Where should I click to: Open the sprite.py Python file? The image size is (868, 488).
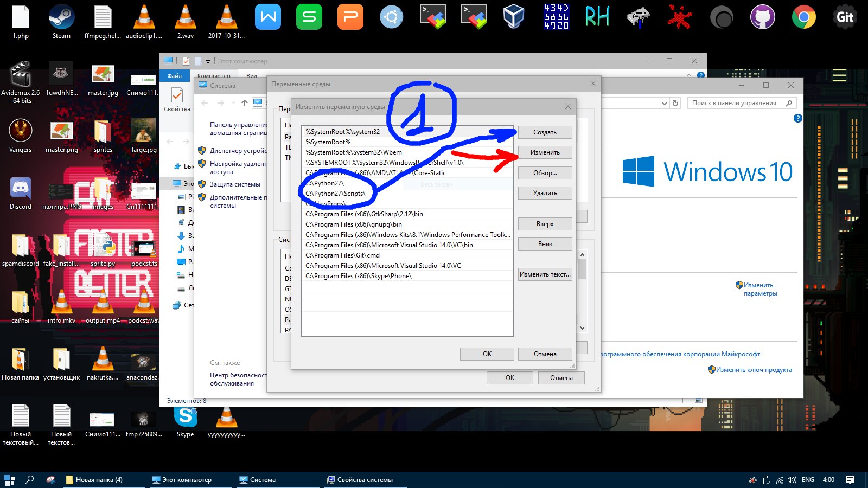103,249
